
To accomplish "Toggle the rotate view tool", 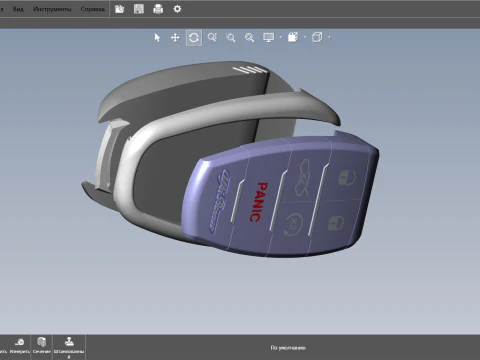I will (x=194, y=38).
